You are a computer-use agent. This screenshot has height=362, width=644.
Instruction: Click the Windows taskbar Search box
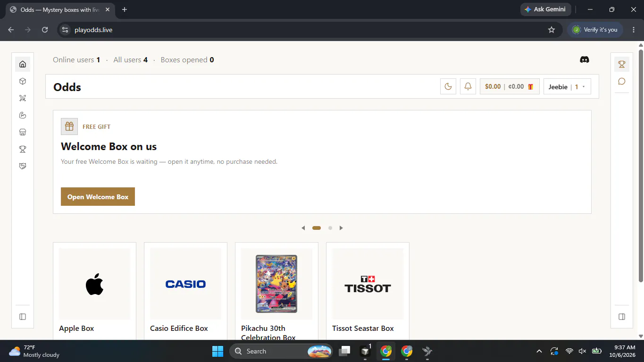pyautogui.click(x=281, y=351)
